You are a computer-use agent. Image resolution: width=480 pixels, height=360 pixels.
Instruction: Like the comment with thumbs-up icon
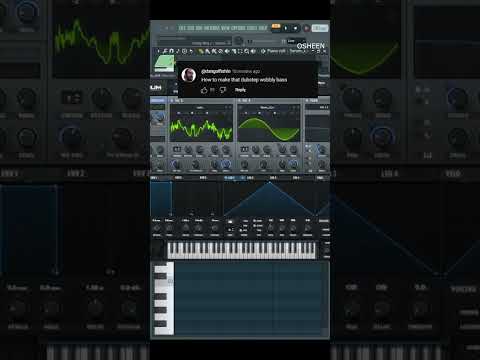click(204, 90)
